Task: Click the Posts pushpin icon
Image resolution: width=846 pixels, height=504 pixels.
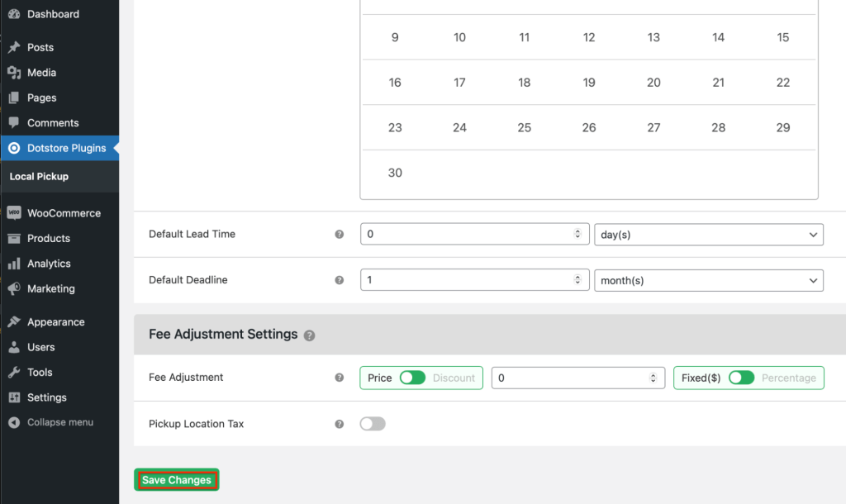Action: tap(14, 48)
